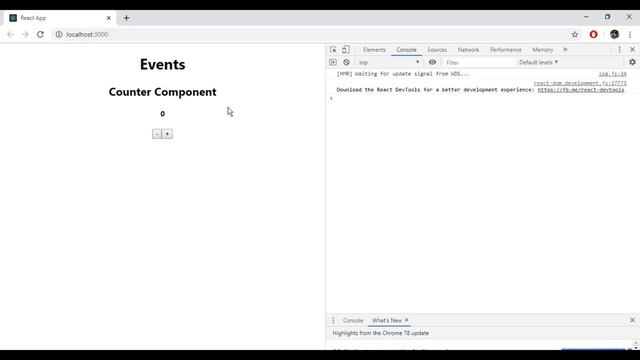640x360 pixels.
Task: Reload the localhost page
Action: (40, 35)
